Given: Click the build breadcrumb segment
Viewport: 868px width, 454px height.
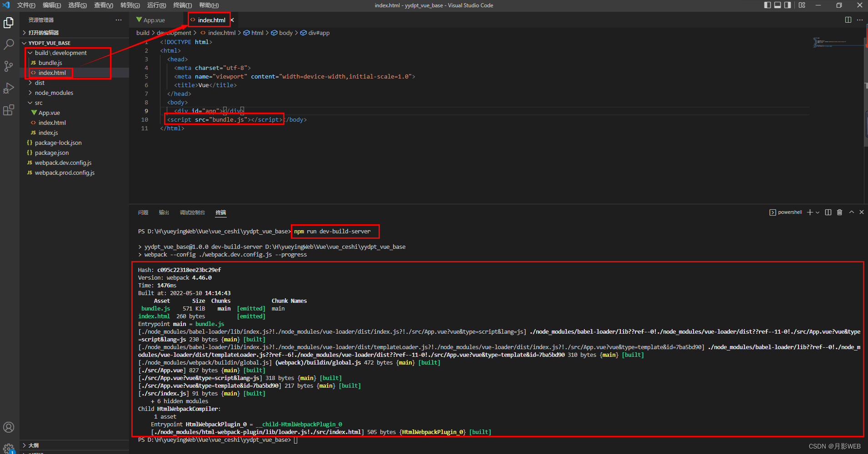Looking at the screenshot, I should click(x=143, y=33).
